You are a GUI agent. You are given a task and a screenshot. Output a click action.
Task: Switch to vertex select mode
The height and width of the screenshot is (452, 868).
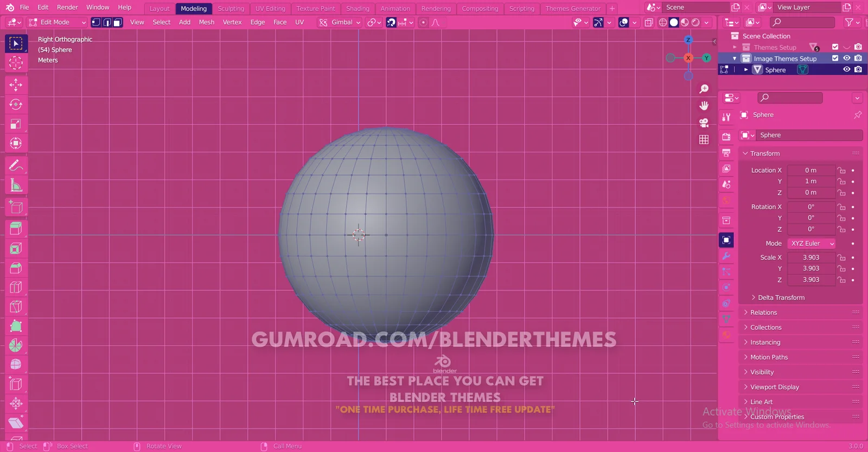pos(96,22)
